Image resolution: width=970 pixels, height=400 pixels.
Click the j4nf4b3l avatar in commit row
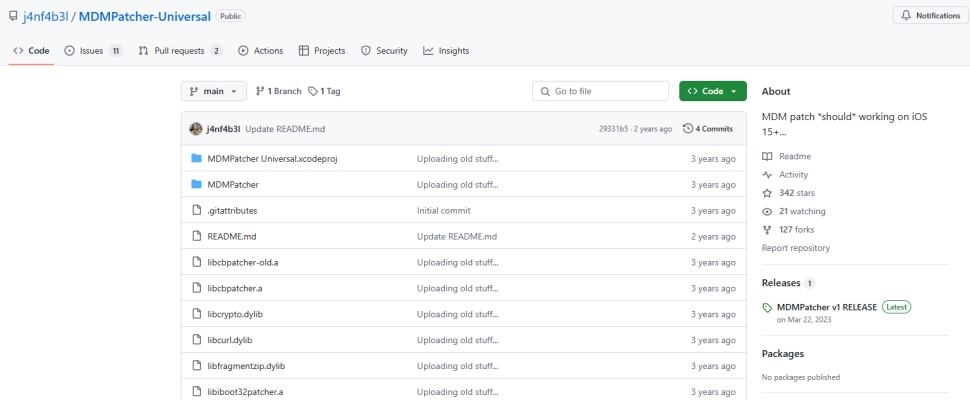pos(196,129)
